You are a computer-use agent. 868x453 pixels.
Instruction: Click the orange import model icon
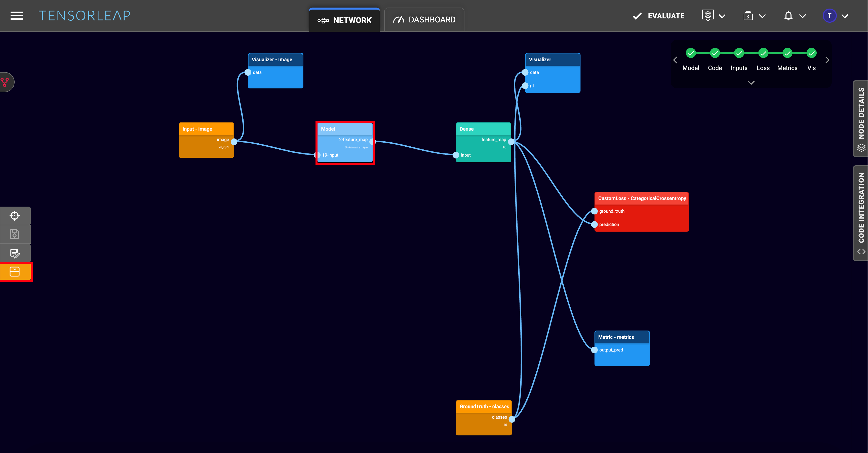coord(15,272)
